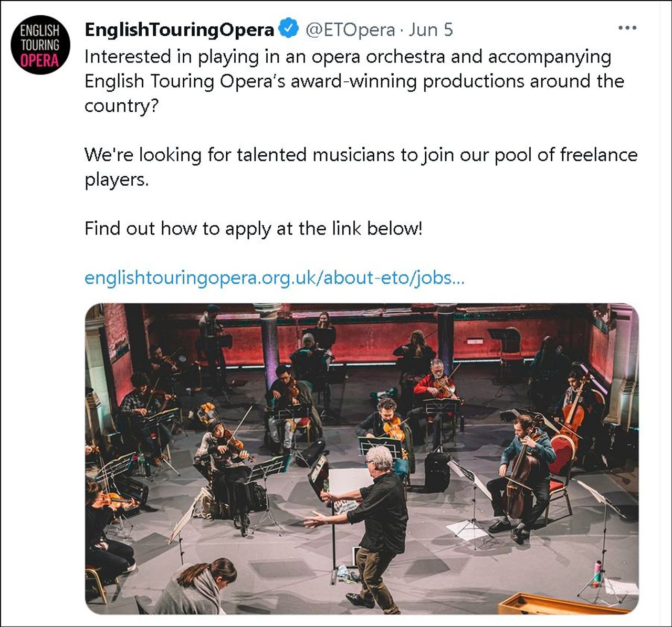Click the Jun 5 tweet timestamp
The height and width of the screenshot is (627, 672).
click(430, 30)
